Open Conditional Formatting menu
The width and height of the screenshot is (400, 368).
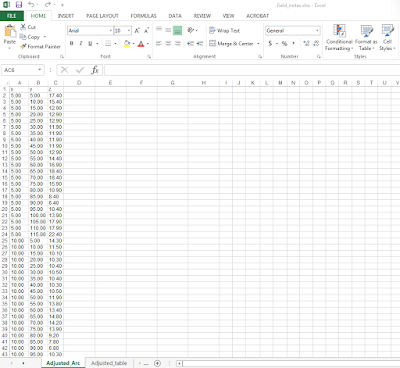pos(339,37)
